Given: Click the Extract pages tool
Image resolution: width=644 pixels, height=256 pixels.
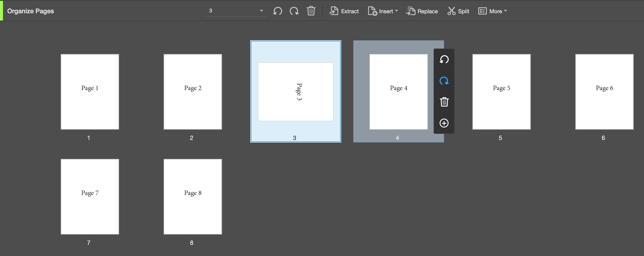Looking at the screenshot, I should coord(344,11).
